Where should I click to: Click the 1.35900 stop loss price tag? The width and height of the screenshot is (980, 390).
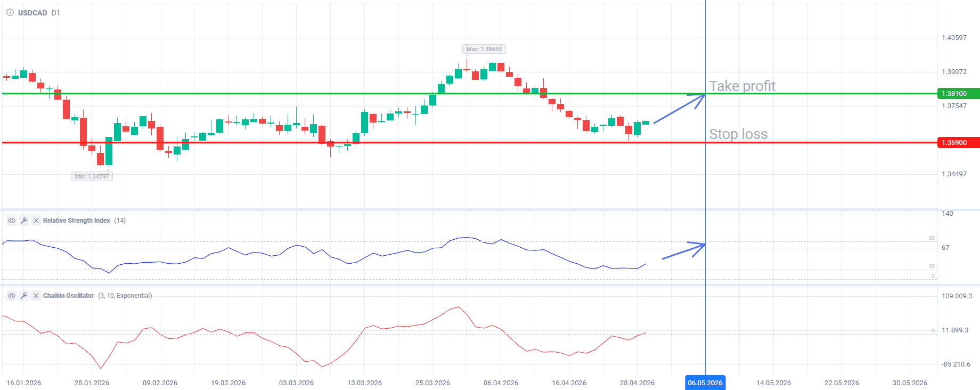click(x=958, y=143)
